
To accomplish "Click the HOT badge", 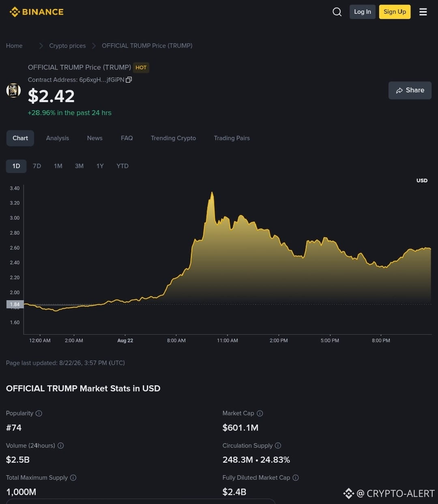I will pos(141,68).
